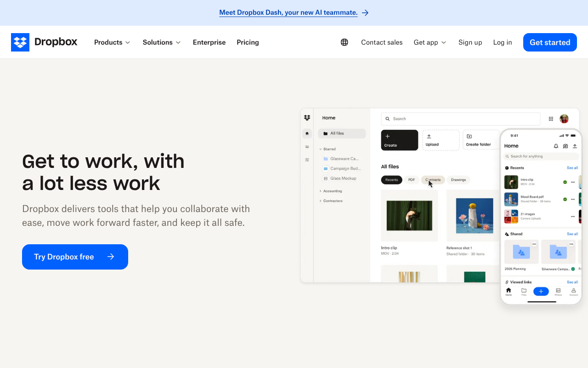This screenshot has height=368, width=588.
Task: Click the Get started button
Action: click(x=550, y=42)
